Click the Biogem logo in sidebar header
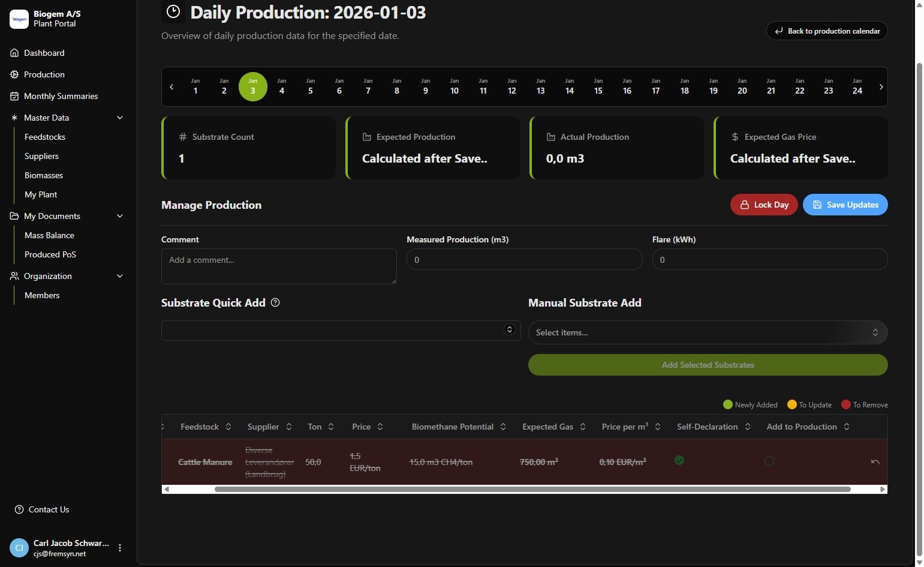924x567 pixels. (19, 19)
